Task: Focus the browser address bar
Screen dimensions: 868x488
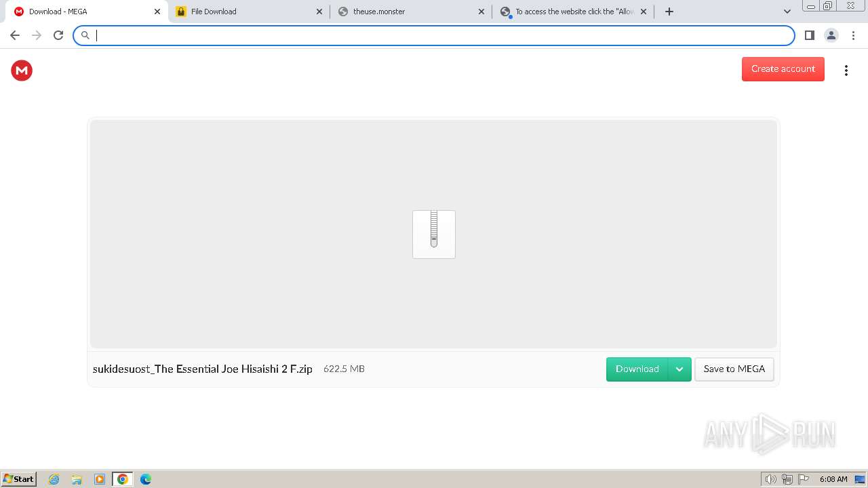Action: pyautogui.click(x=434, y=35)
